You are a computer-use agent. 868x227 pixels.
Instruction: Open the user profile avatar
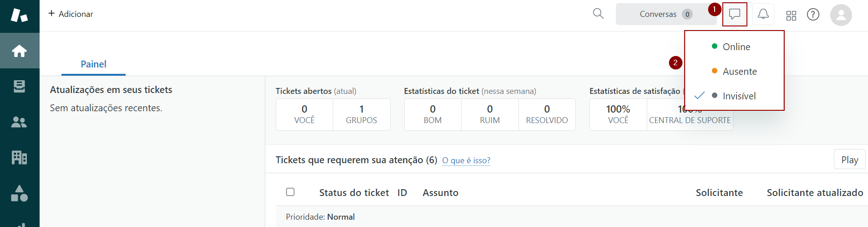click(x=841, y=15)
